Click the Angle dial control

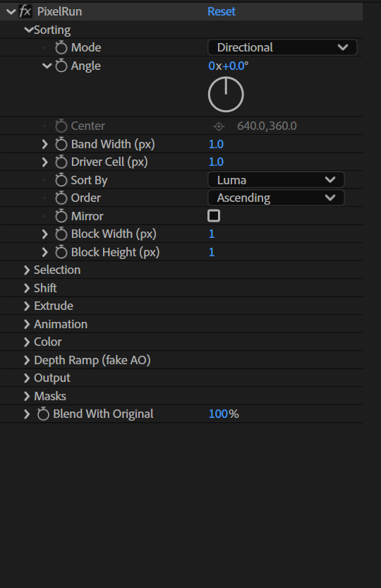tap(226, 95)
